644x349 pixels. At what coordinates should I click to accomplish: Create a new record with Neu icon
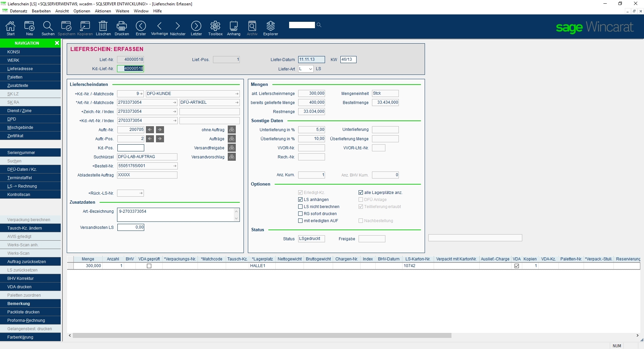pyautogui.click(x=30, y=26)
